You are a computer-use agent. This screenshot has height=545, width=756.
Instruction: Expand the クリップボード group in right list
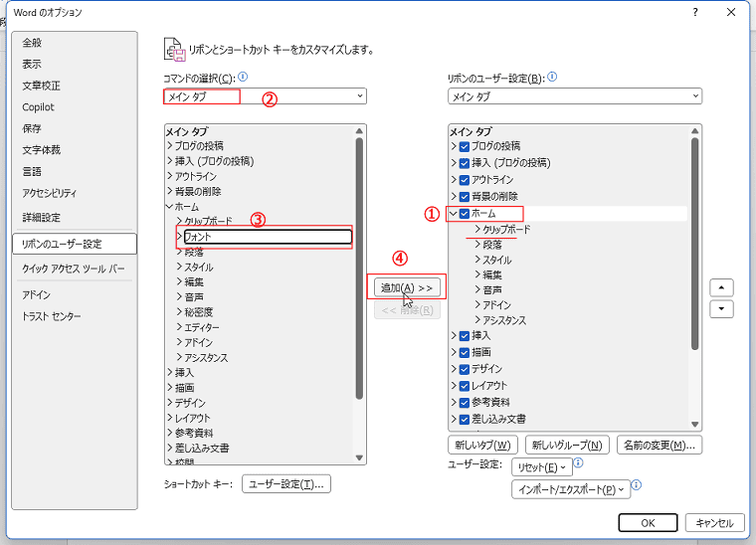[x=477, y=230]
